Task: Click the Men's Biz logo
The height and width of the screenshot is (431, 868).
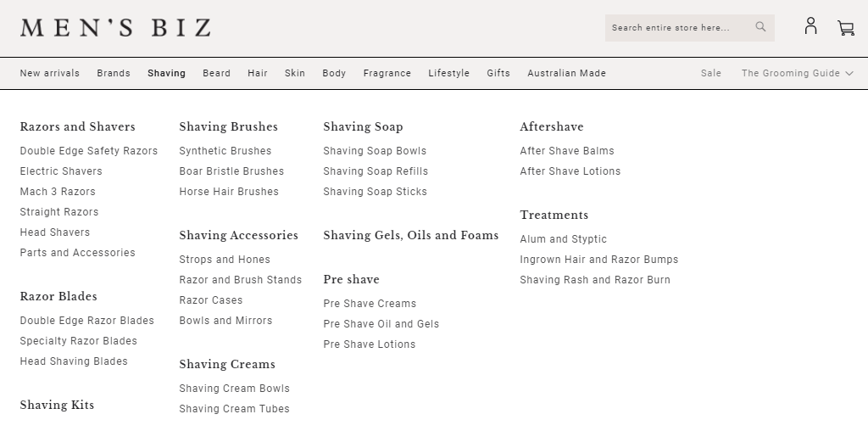Action: pos(115,27)
